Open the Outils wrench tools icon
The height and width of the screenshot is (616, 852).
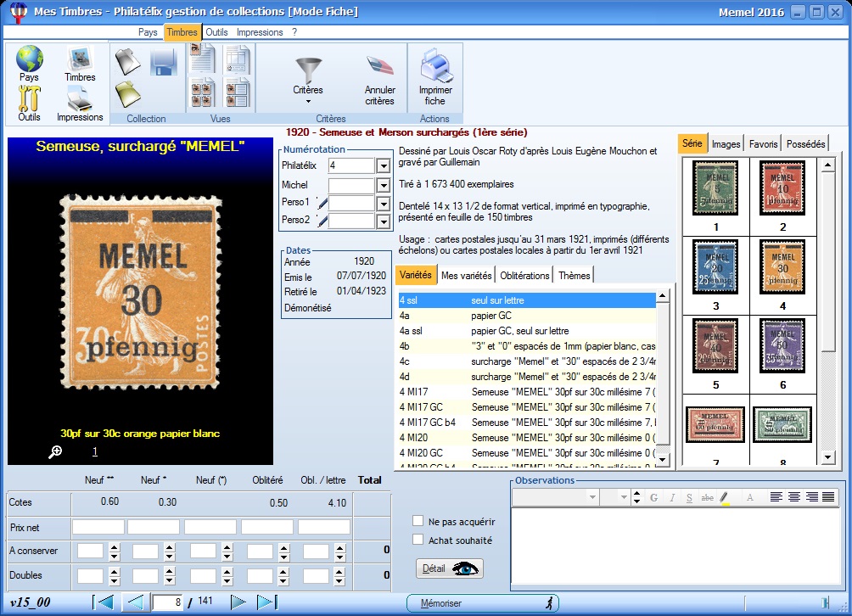(x=30, y=98)
